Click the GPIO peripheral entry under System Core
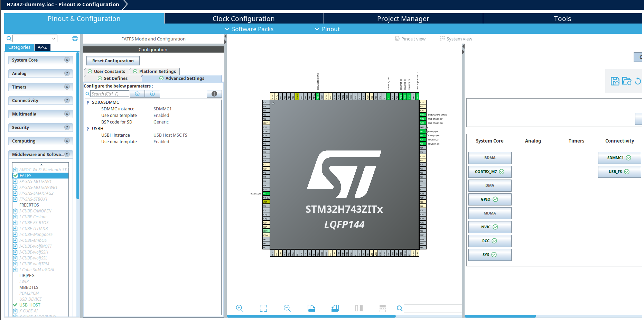 [489, 199]
